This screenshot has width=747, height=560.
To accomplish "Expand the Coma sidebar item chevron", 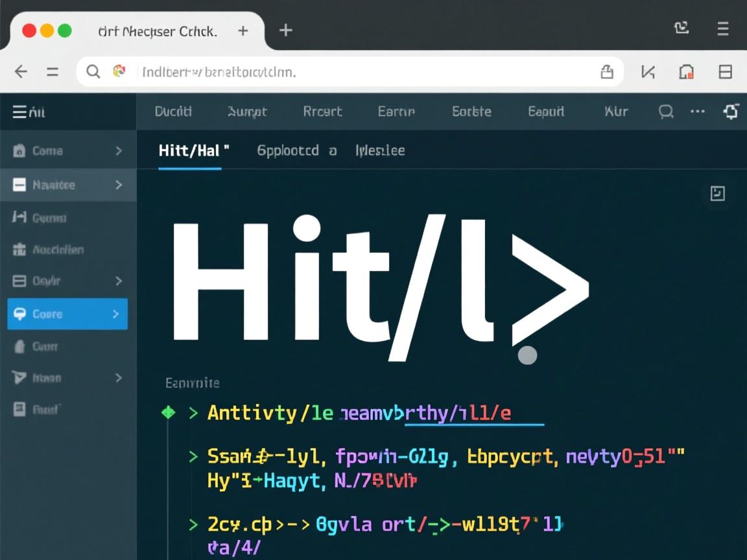I will 119,151.
